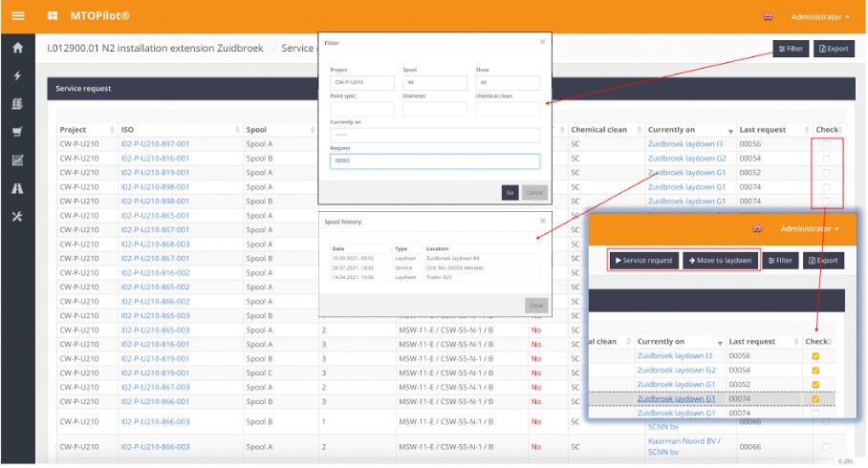Open the Show dropdown in Filter dialog
This screenshot has height=468, width=868.
[x=507, y=83]
